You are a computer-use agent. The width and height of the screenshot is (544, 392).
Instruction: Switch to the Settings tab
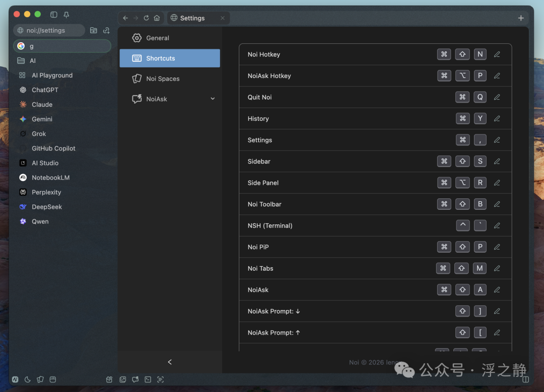(x=198, y=18)
